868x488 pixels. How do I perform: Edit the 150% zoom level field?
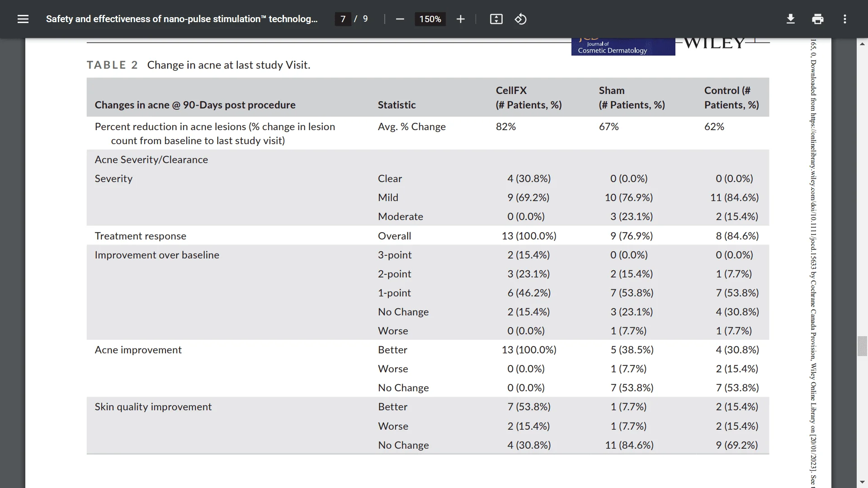point(430,19)
